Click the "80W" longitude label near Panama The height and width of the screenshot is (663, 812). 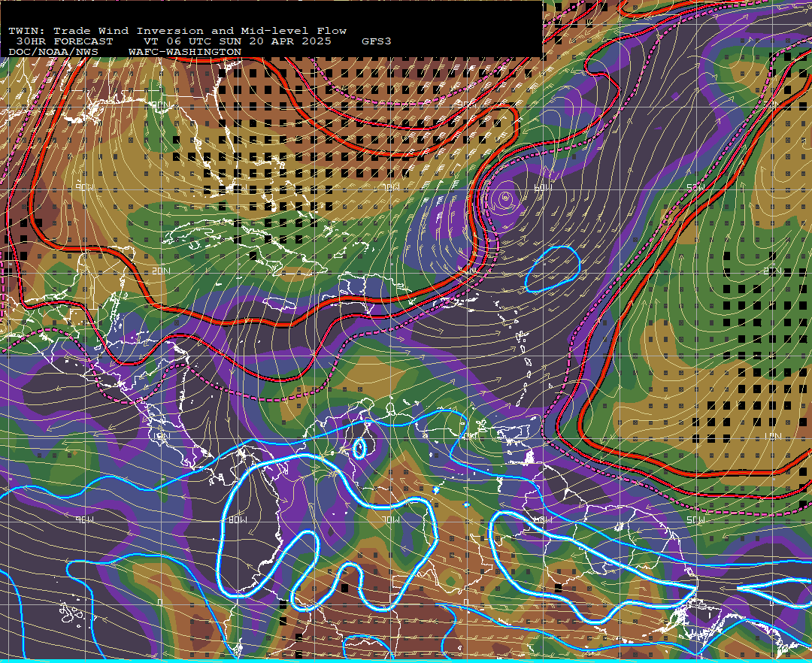point(238,519)
